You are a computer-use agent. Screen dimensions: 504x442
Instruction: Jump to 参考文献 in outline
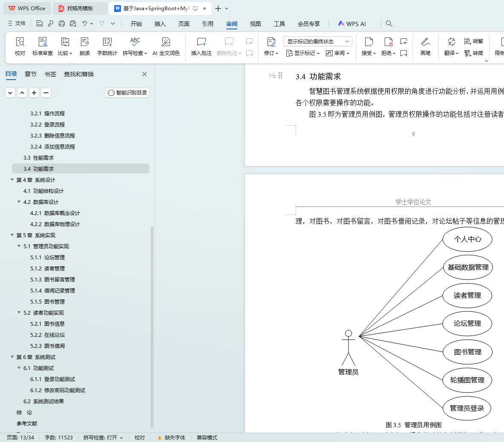pyautogui.click(x=27, y=423)
